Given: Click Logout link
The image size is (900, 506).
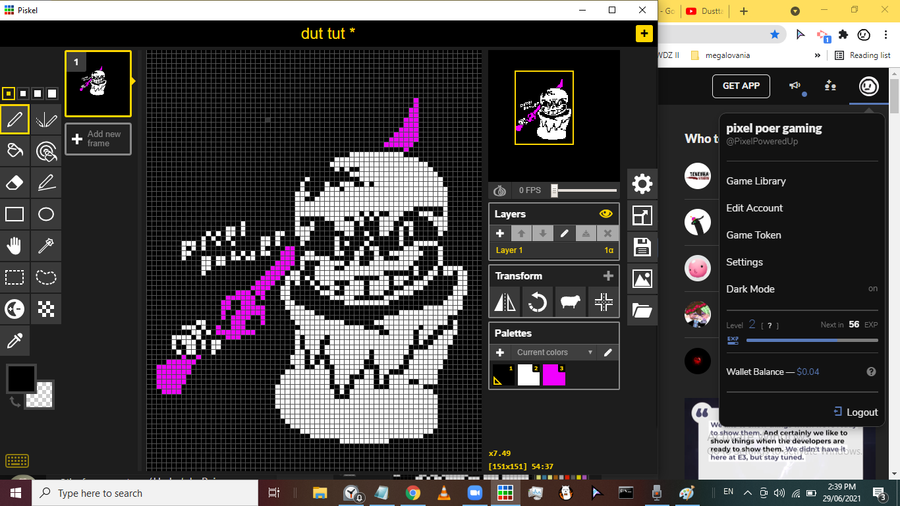Looking at the screenshot, I should (x=856, y=412).
